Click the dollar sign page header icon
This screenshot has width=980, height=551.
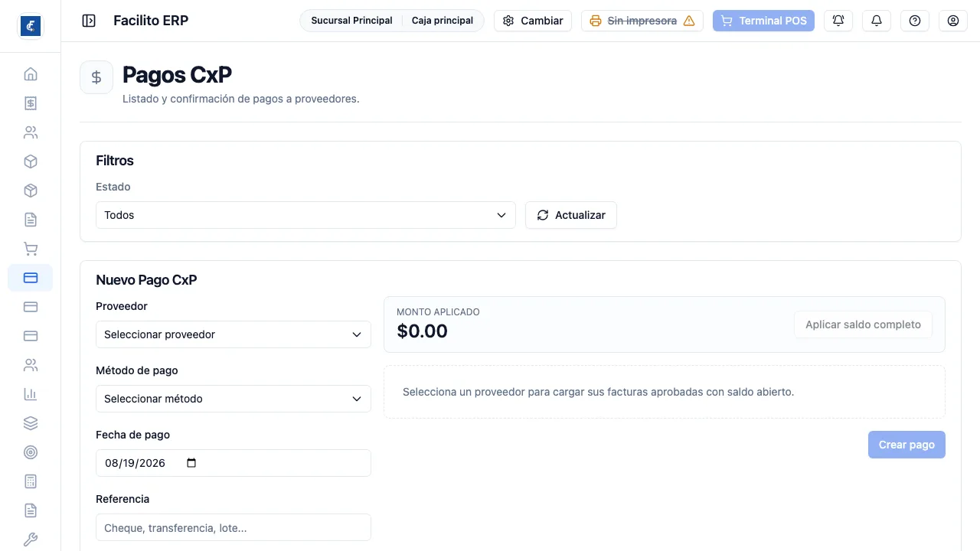[96, 77]
